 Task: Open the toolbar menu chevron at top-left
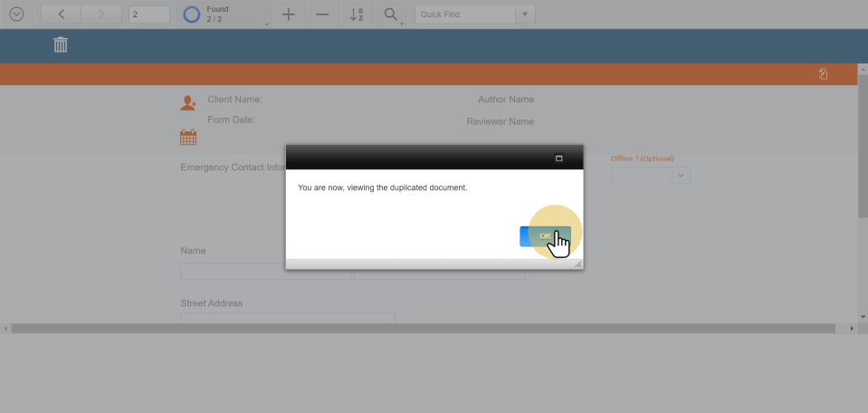click(x=16, y=14)
